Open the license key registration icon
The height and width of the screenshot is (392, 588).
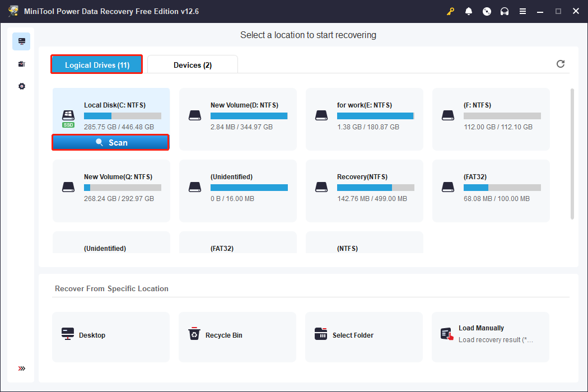pos(450,11)
